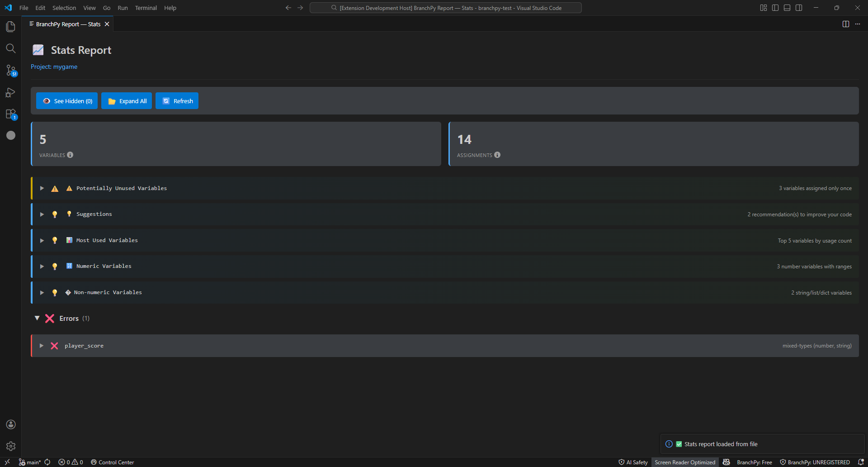Click the Assignments info icon
The width and height of the screenshot is (868, 467).
pos(497,155)
